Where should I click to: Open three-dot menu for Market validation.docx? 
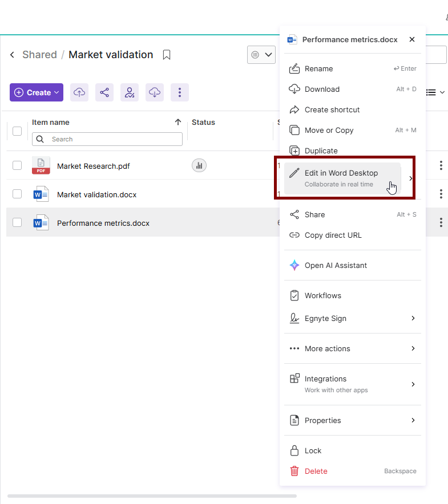point(441,194)
